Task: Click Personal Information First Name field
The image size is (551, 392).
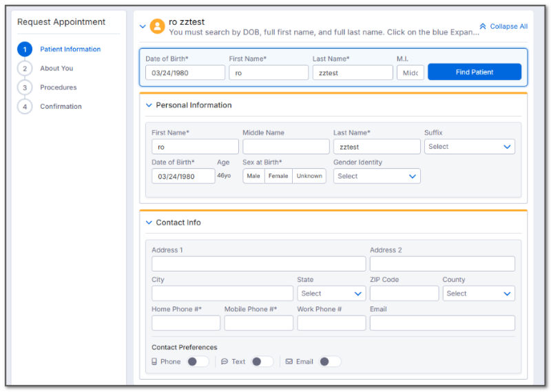Action: tap(195, 147)
